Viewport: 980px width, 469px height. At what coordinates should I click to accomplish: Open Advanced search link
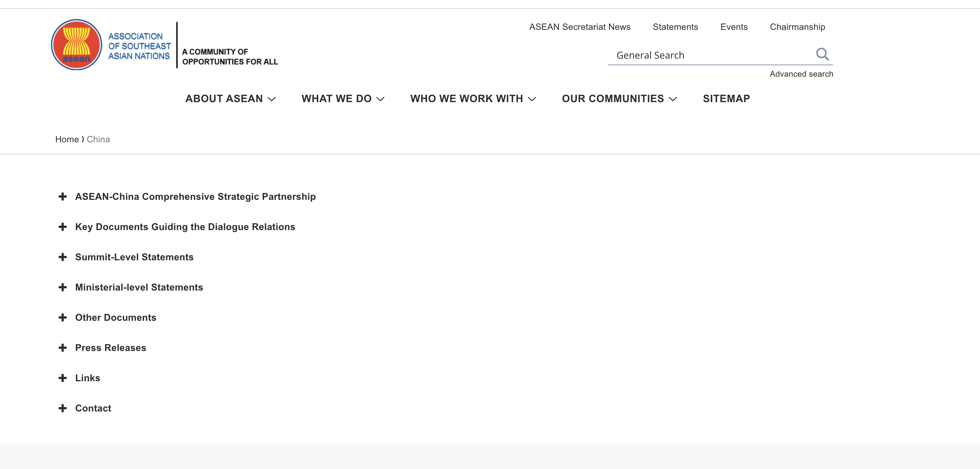801,74
